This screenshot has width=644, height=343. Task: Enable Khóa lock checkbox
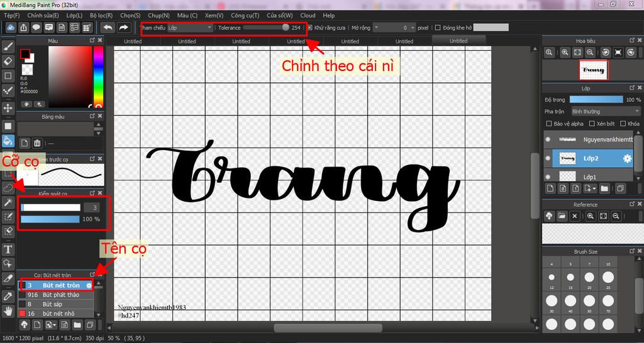(623, 124)
